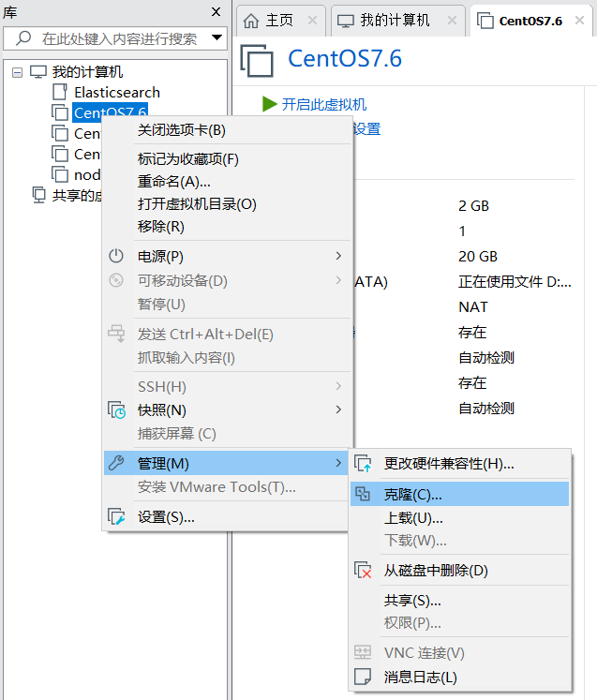Image resolution: width=597 pixels, height=700 pixels.
Task: Click the 20 GB hard disk value
Action: click(478, 256)
